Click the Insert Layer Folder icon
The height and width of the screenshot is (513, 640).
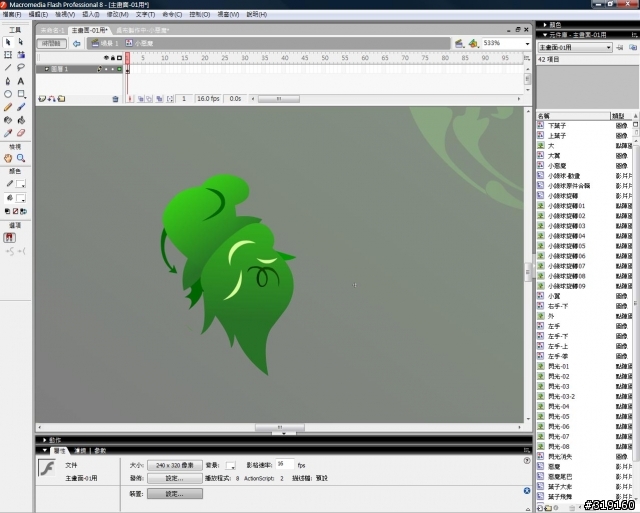(x=61, y=99)
